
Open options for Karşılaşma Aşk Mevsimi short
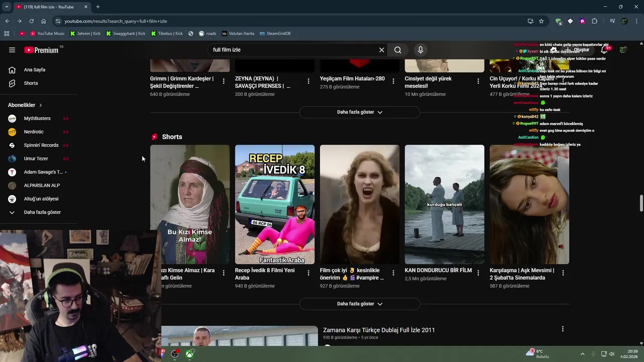tap(563, 273)
